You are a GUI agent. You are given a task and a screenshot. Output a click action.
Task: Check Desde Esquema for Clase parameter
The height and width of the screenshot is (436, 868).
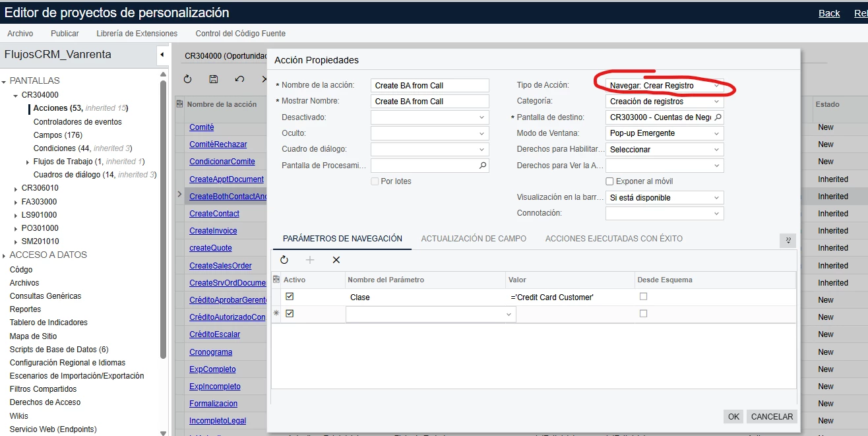[643, 297]
